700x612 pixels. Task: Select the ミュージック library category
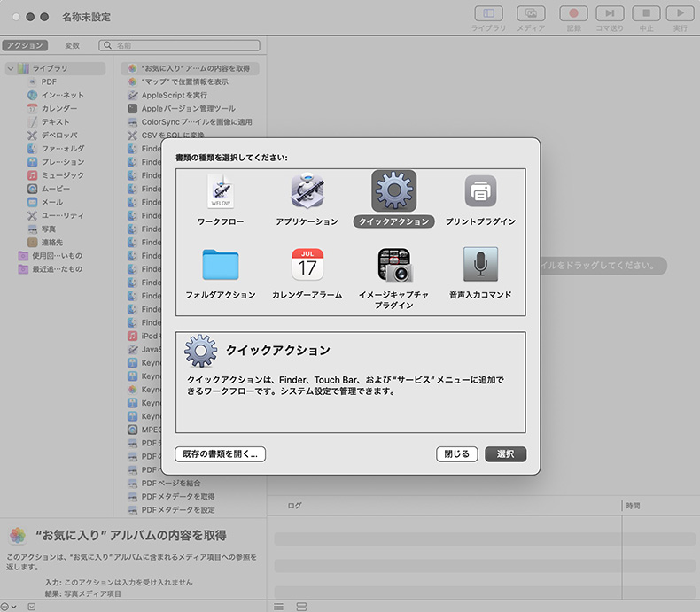coord(56,175)
